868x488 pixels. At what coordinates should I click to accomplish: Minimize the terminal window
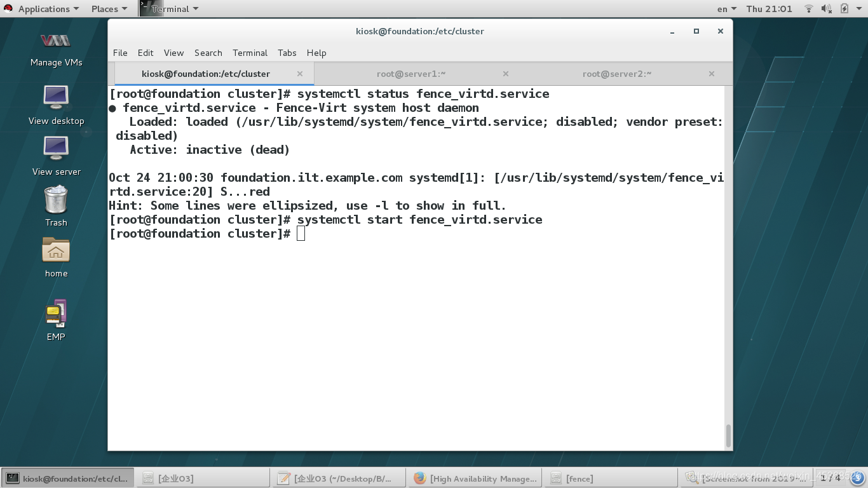pos(672,31)
